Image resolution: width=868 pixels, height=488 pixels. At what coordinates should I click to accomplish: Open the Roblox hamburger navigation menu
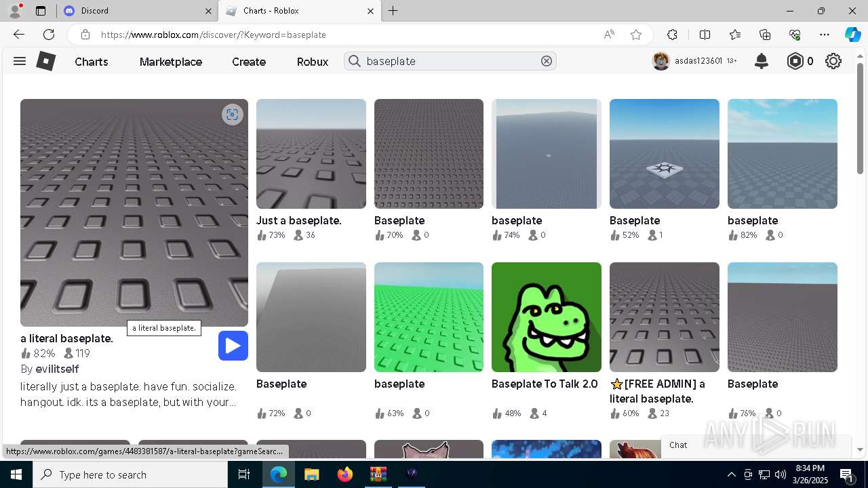(x=20, y=61)
